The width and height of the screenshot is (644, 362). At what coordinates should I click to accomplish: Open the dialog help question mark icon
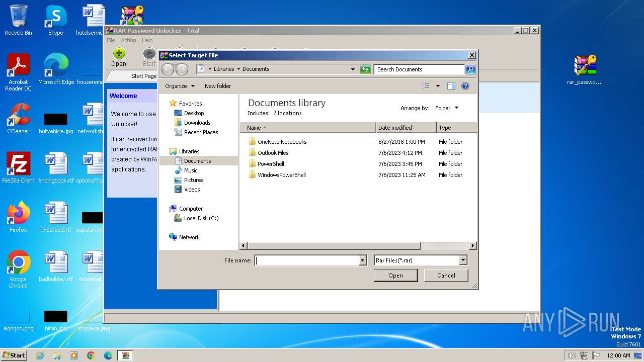[465, 86]
